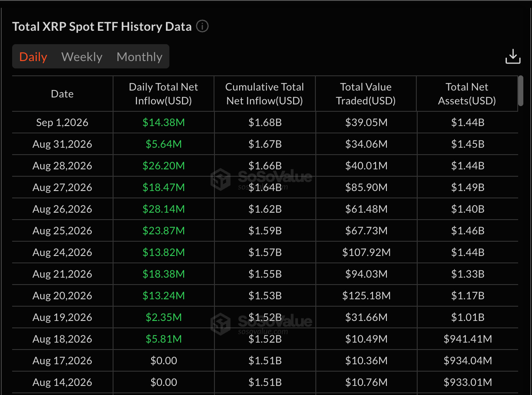Click the $40.01M value traded cell
532x395 pixels.
(x=367, y=166)
